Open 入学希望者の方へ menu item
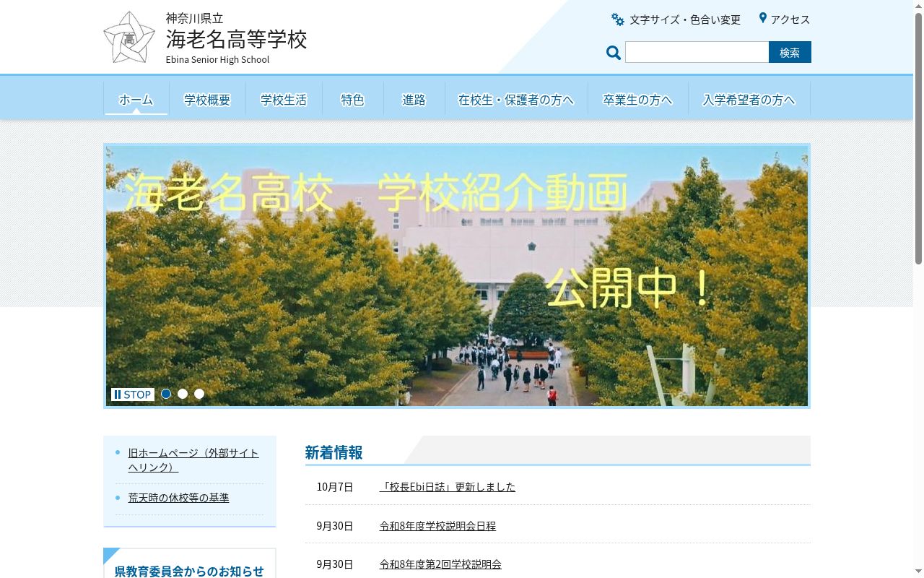The height and width of the screenshot is (578, 924). (749, 100)
